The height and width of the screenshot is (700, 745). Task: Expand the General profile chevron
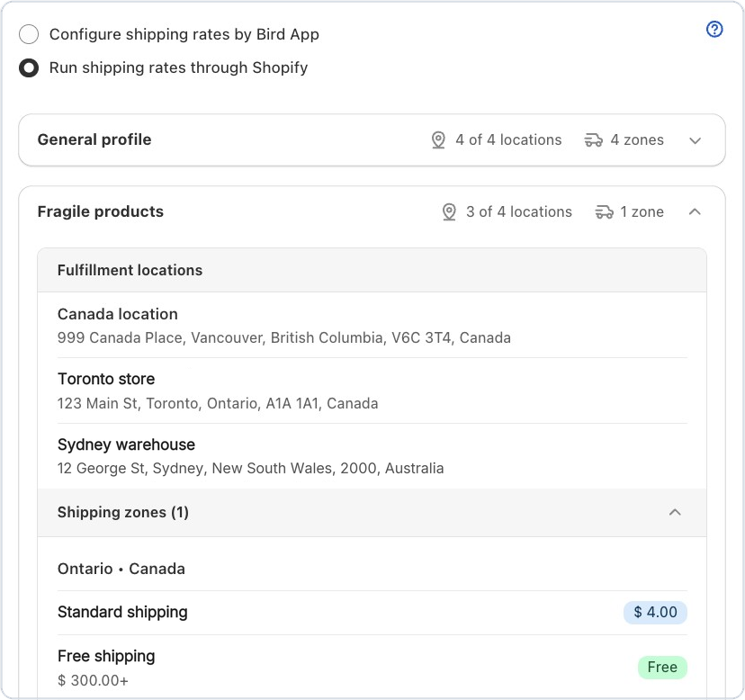pyautogui.click(x=696, y=140)
